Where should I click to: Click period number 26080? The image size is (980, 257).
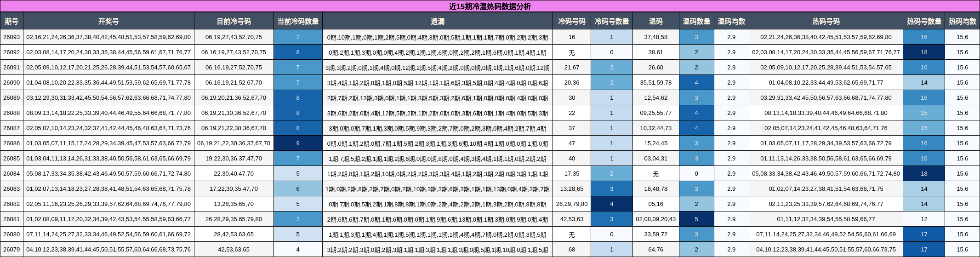[11, 234]
